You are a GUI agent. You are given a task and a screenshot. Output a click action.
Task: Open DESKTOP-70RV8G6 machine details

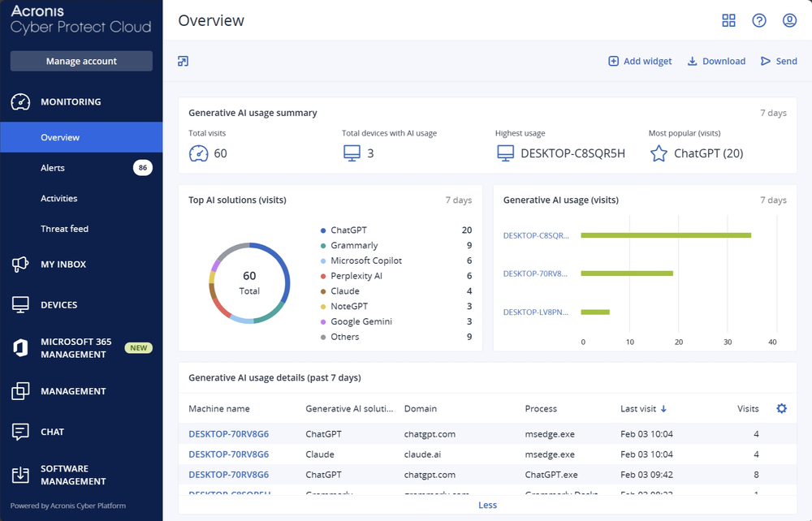point(228,433)
